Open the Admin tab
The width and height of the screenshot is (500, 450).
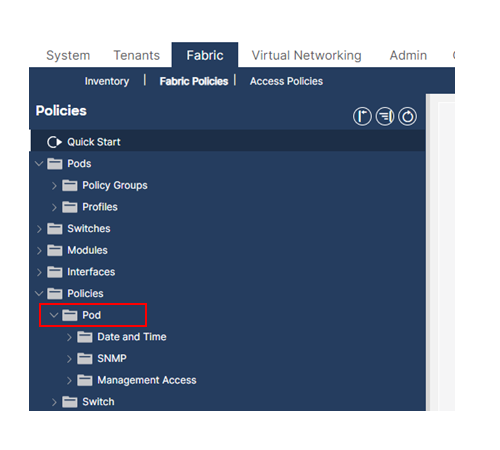coord(408,55)
